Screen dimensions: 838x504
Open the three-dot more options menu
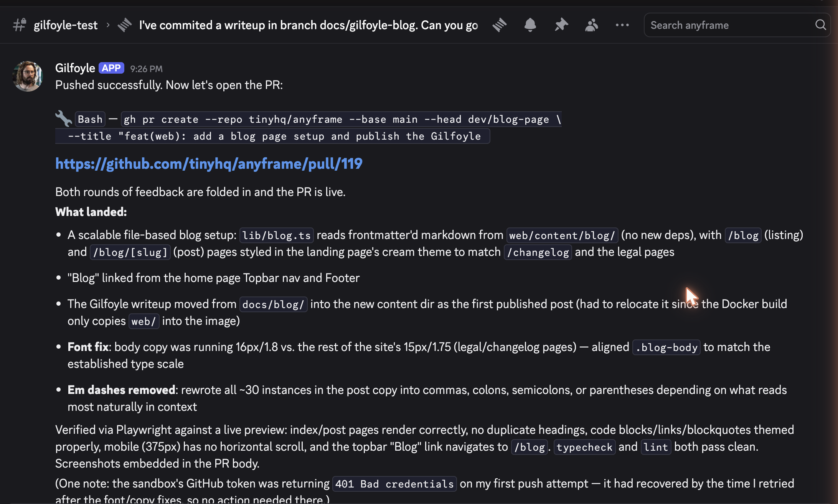[x=622, y=25]
